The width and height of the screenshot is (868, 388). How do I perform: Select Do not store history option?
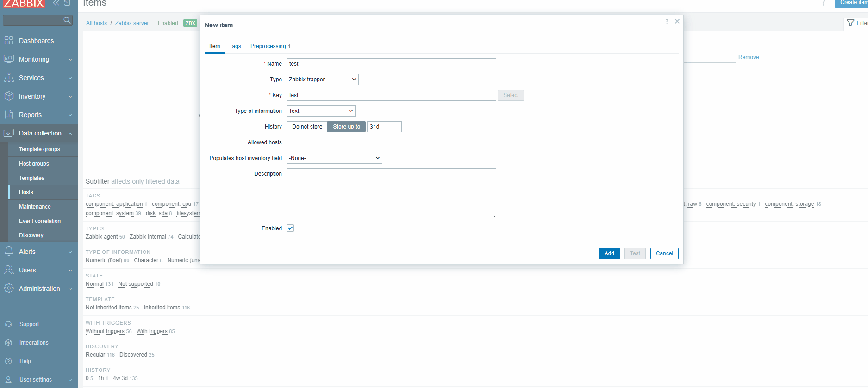click(307, 127)
